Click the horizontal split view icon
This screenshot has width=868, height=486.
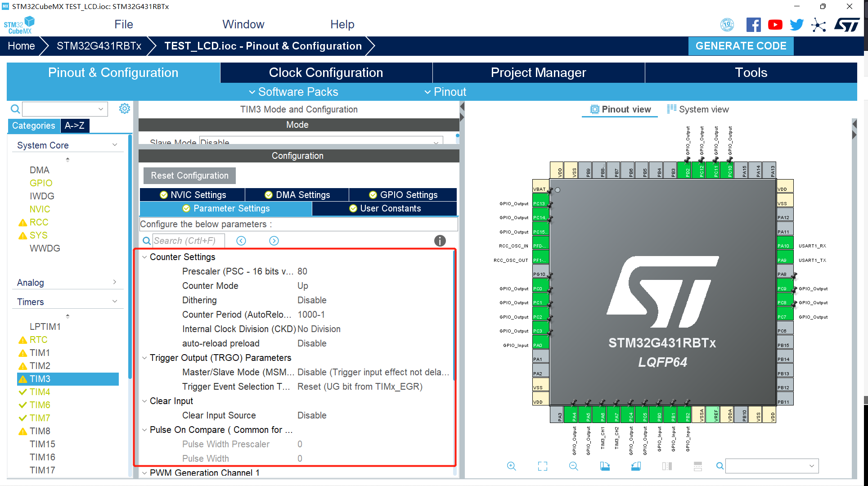click(698, 466)
